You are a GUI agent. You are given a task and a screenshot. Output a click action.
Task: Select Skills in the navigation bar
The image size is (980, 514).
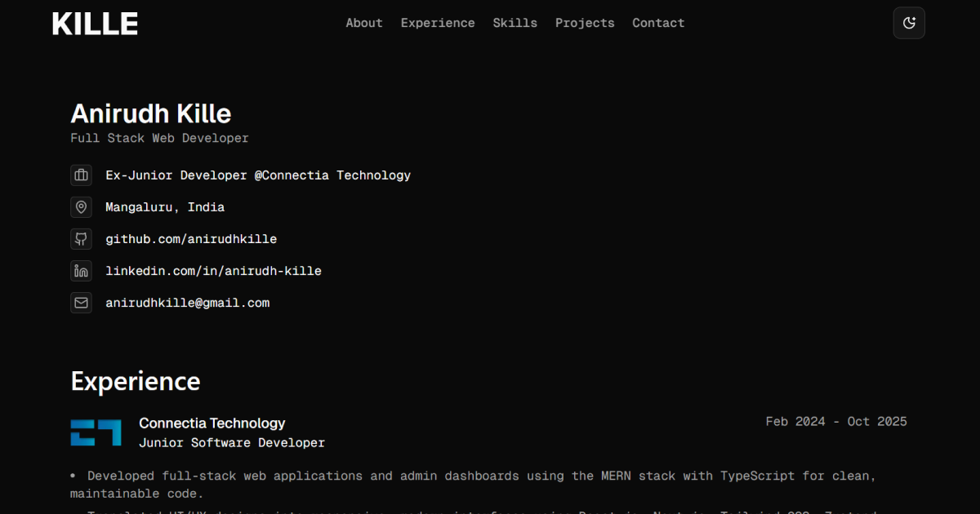pyautogui.click(x=514, y=23)
